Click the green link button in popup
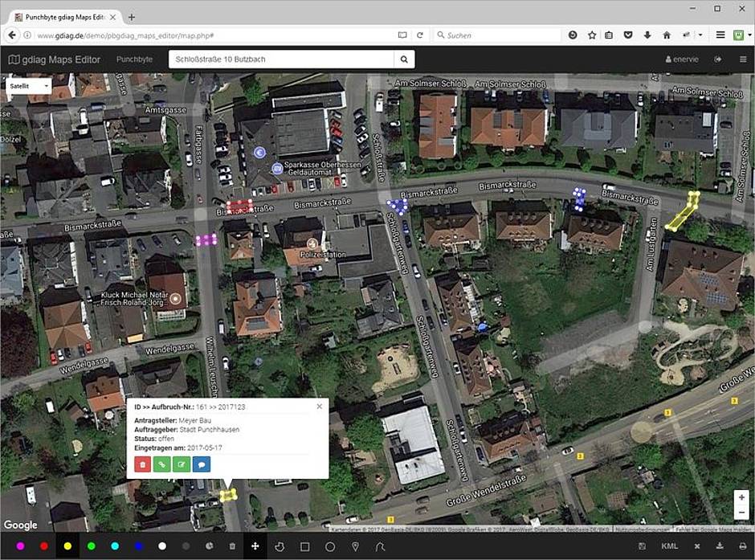 click(x=163, y=463)
